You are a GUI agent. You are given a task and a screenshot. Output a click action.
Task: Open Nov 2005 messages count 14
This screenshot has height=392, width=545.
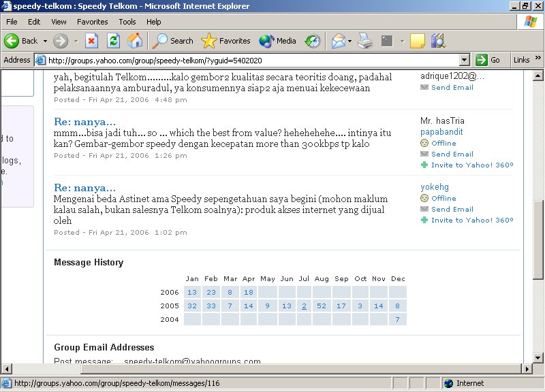tap(379, 306)
